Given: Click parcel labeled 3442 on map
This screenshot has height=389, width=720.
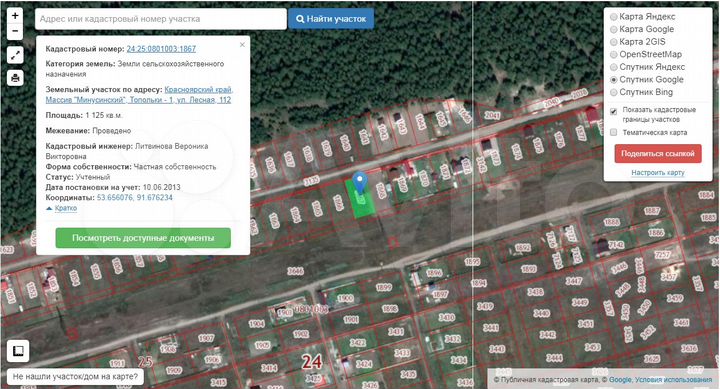Looking at the screenshot, I should click(x=547, y=335).
